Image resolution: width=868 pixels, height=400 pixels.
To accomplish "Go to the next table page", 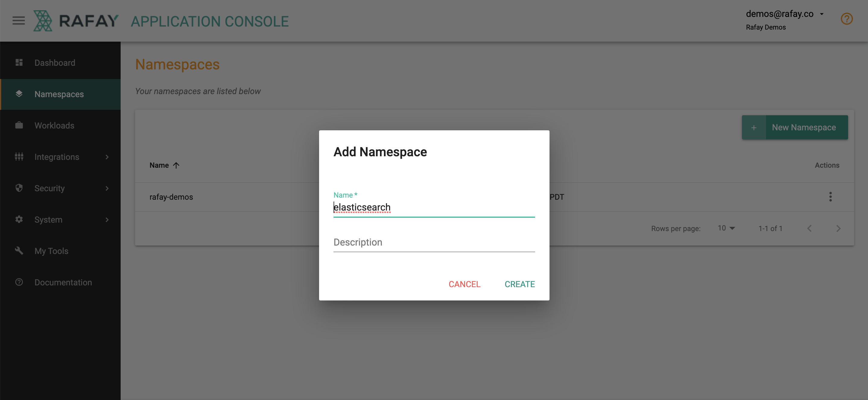I will point(838,228).
